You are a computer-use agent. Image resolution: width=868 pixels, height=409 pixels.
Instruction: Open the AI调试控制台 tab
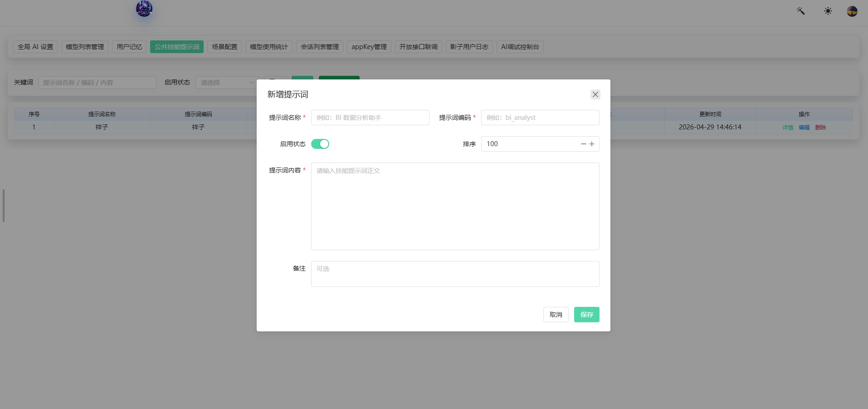(x=520, y=47)
